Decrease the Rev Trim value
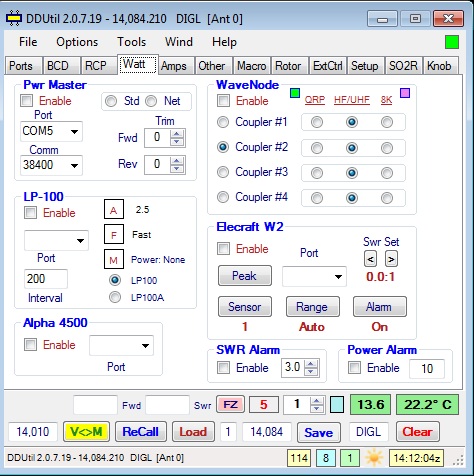Viewport: 474px width, 476px height. pyautogui.click(x=177, y=169)
